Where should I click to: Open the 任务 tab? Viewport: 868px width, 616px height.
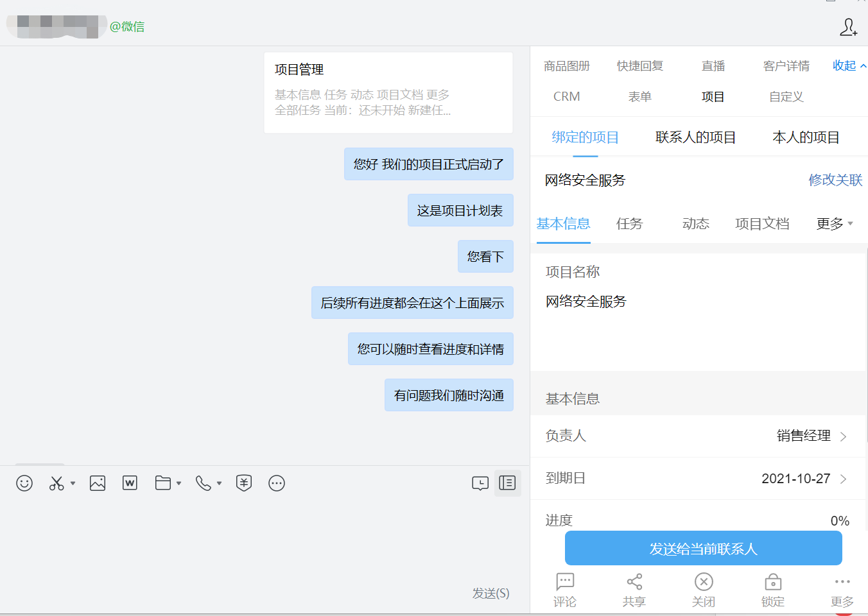(x=629, y=223)
